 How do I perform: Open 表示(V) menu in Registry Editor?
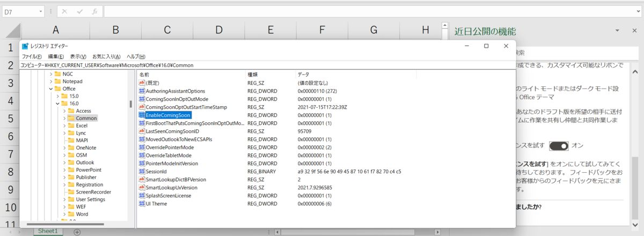[x=78, y=56]
